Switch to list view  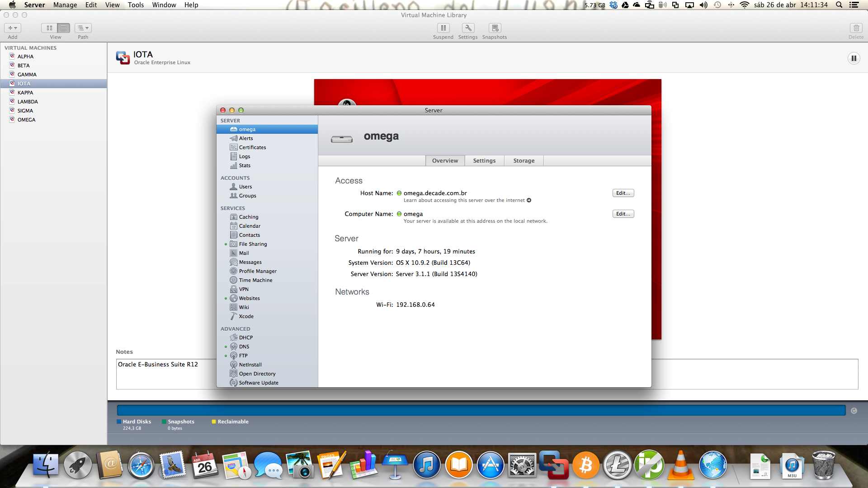click(x=63, y=28)
